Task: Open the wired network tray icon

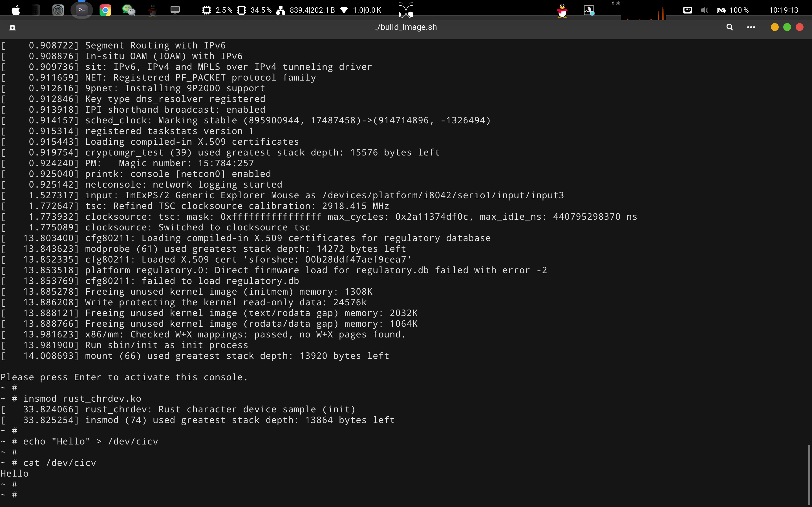Action: (687, 10)
